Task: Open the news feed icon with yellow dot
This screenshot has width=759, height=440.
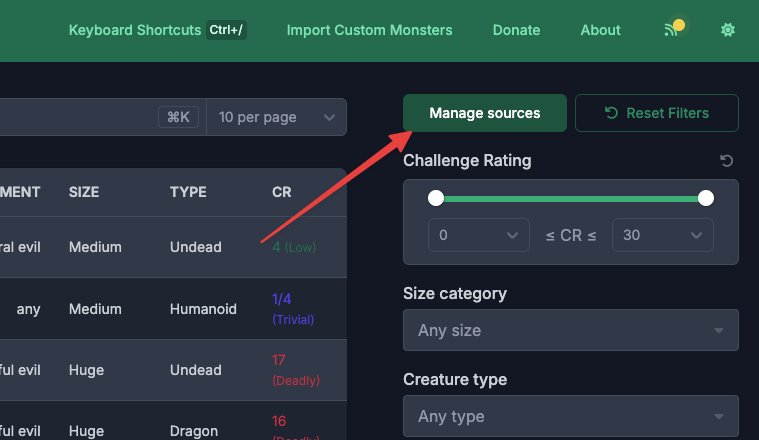Action: [x=674, y=30]
